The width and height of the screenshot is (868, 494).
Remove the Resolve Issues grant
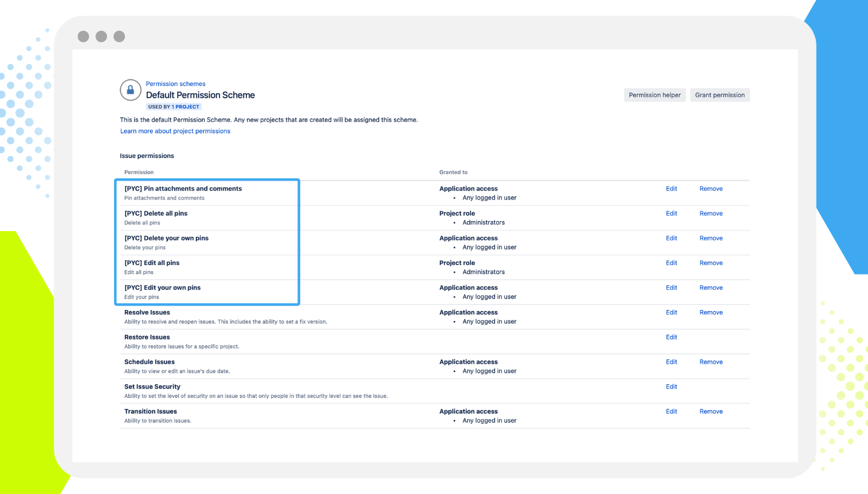(711, 312)
